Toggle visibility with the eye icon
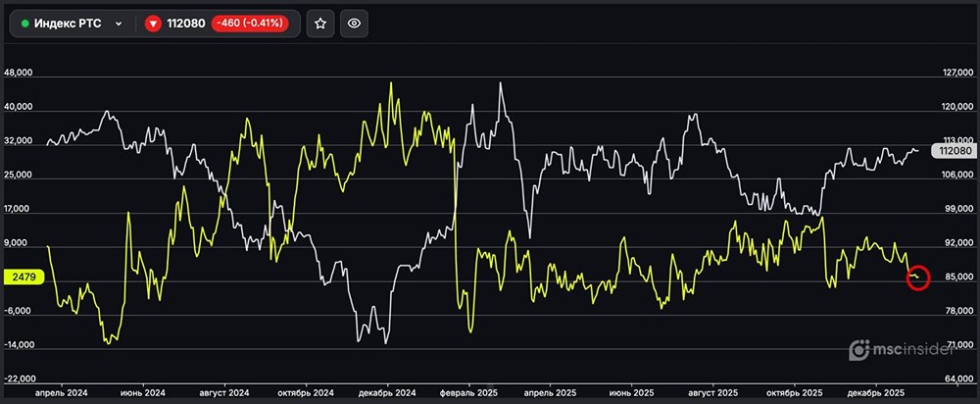This screenshot has width=980, height=404. pyautogui.click(x=355, y=24)
